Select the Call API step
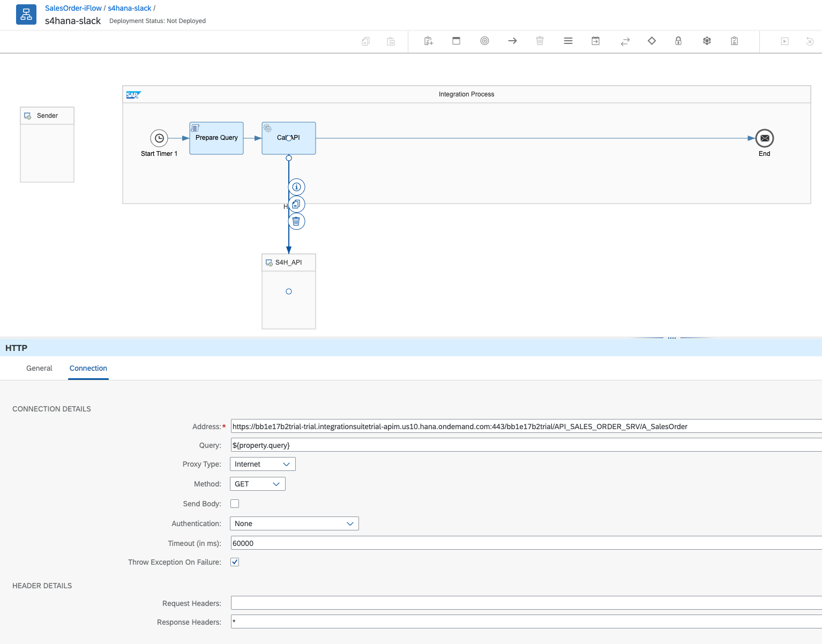 pos(289,138)
